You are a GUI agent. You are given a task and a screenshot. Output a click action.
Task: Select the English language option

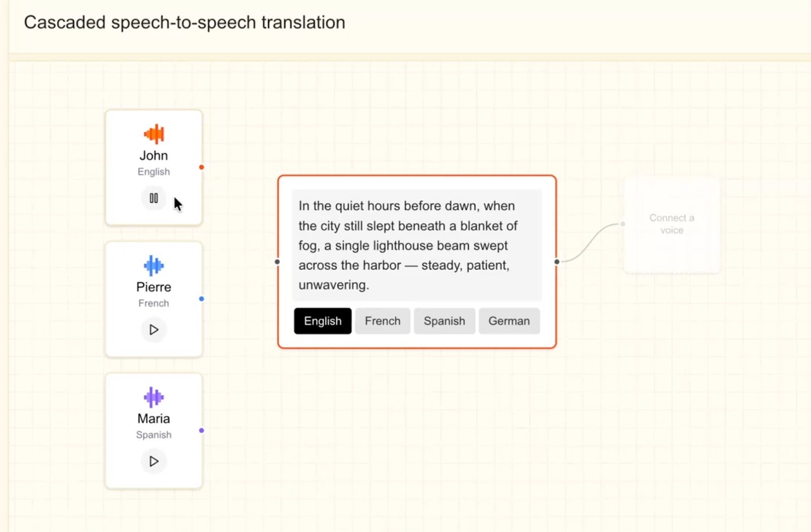(322, 321)
